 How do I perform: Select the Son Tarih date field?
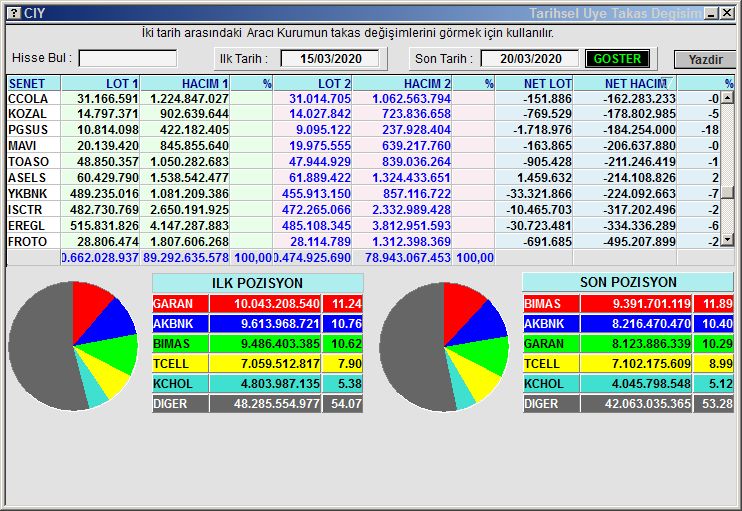click(529, 59)
